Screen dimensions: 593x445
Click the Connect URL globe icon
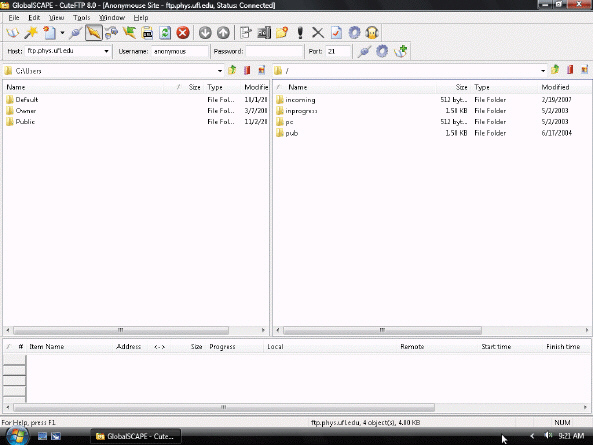pyautogui.click(x=111, y=33)
